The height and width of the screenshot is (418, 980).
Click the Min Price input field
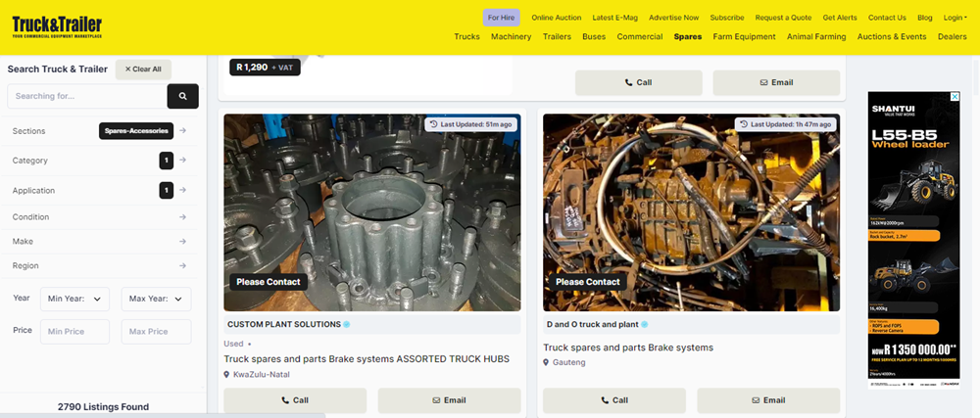74,332
